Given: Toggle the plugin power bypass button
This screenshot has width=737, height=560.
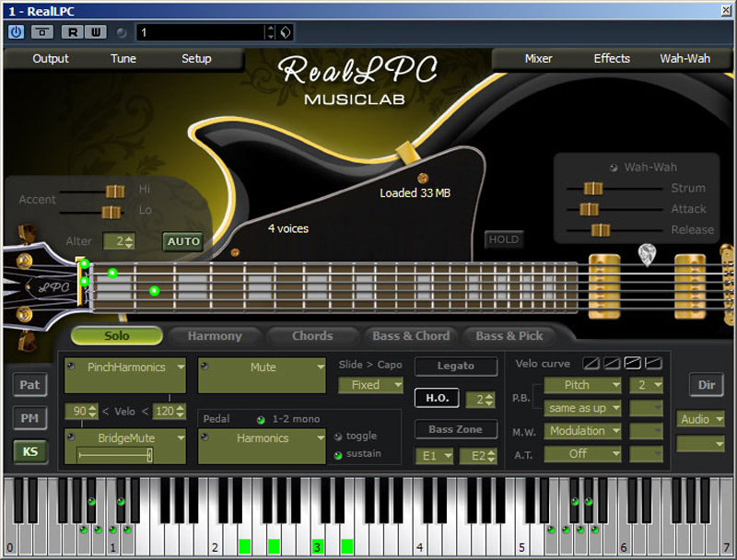Looking at the screenshot, I should pos(16,32).
